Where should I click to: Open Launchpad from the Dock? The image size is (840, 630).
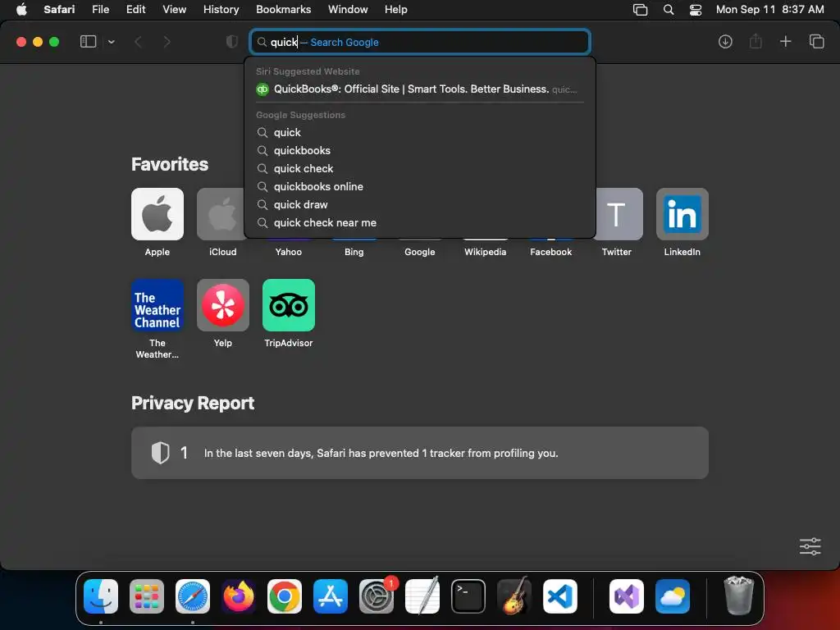(x=147, y=596)
